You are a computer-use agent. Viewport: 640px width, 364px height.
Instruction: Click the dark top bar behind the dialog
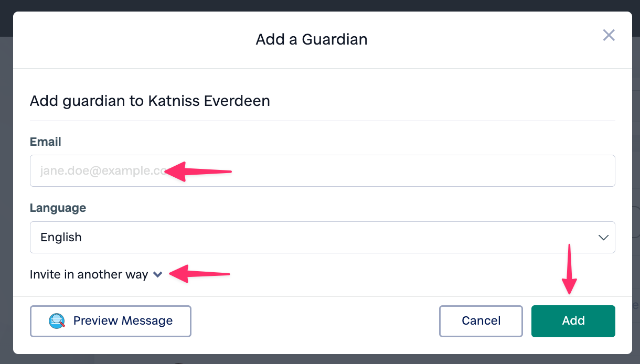click(x=320, y=5)
